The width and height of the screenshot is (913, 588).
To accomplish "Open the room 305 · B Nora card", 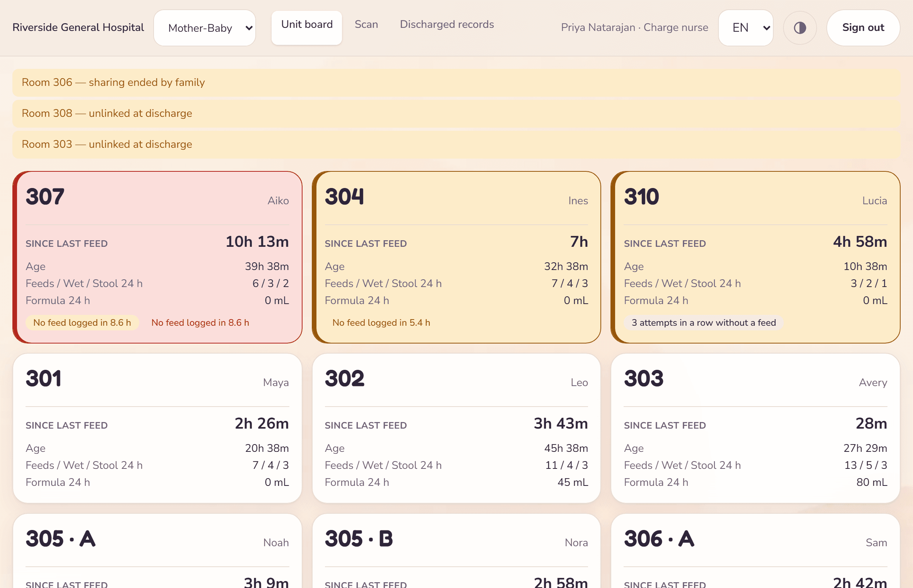I will 456,551.
